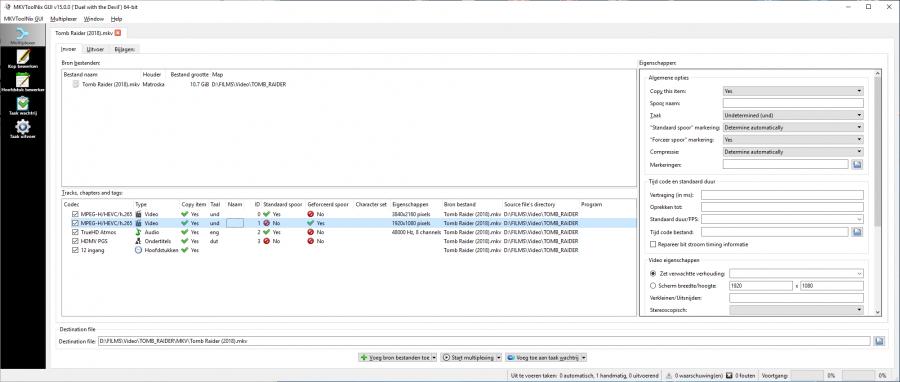This screenshot has height=382, width=900.
Task: Select the Hoofdstuk bewerker icon
Action: (23, 83)
